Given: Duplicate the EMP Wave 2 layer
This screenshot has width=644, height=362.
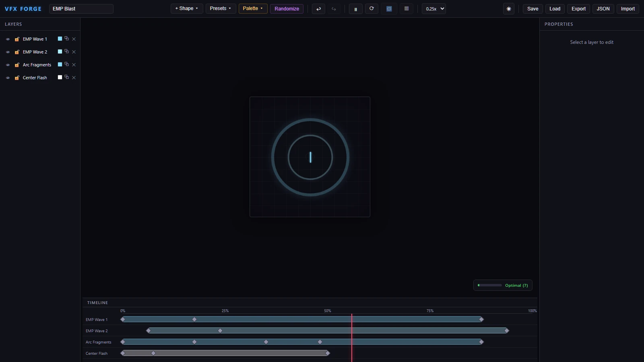Looking at the screenshot, I should [x=67, y=51].
